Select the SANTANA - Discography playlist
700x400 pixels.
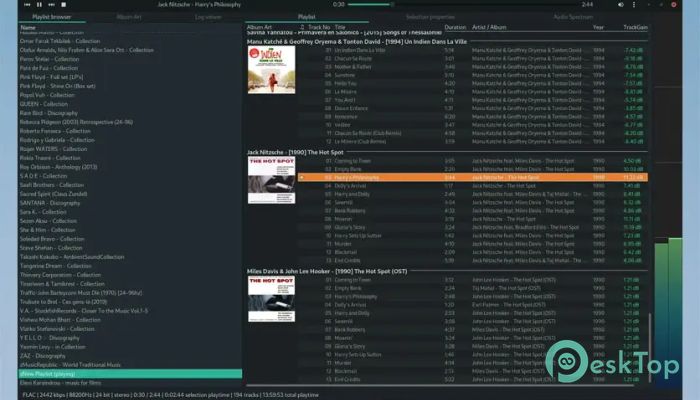coord(50,203)
